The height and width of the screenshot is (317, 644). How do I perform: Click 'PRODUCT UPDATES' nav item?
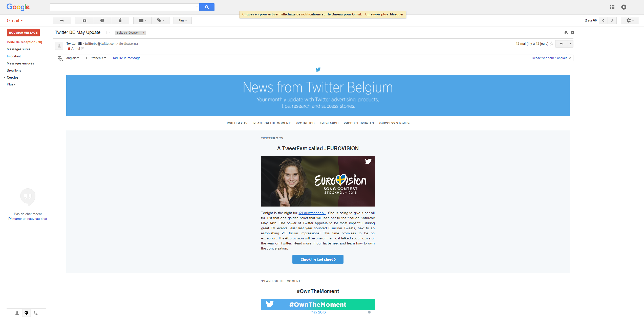click(x=359, y=123)
